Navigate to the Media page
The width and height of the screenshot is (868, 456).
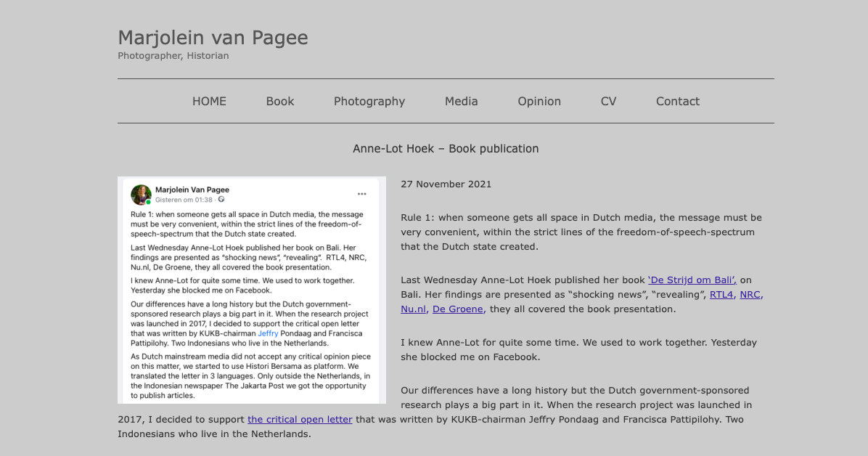pos(462,102)
